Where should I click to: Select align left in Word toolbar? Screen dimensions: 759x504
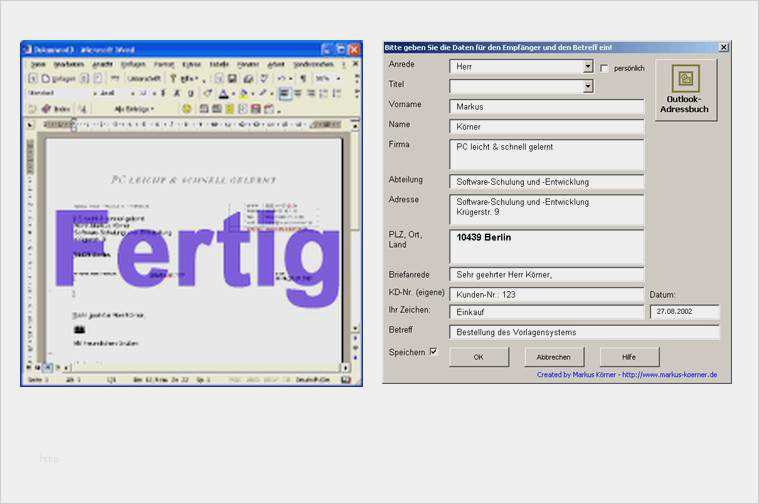(x=285, y=93)
